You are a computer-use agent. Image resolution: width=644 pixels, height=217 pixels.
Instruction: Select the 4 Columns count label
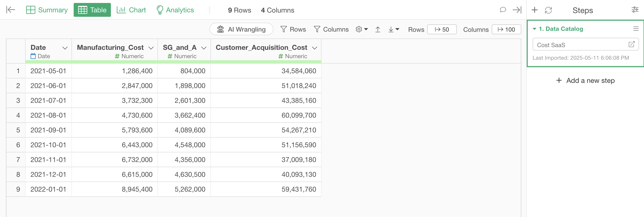tap(277, 10)
